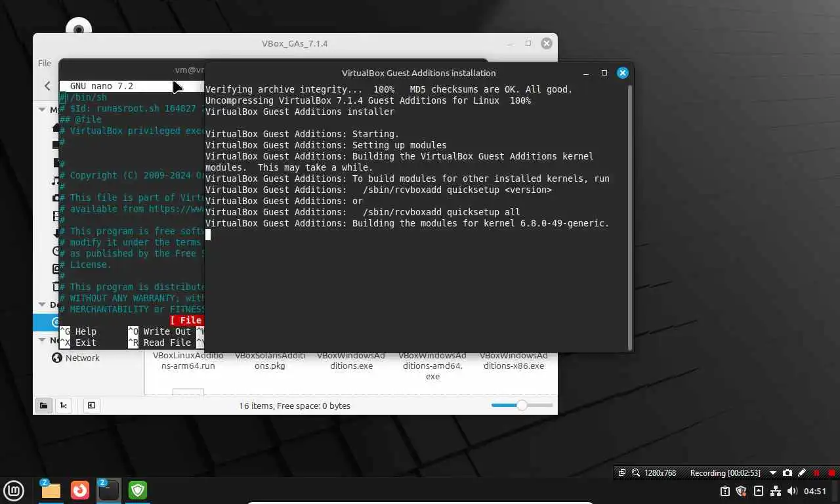This screenshot has width=840, height=504.
Task: Click the Exit shortcut in nano
Action: pyautogui.click(x=78, y=343)
